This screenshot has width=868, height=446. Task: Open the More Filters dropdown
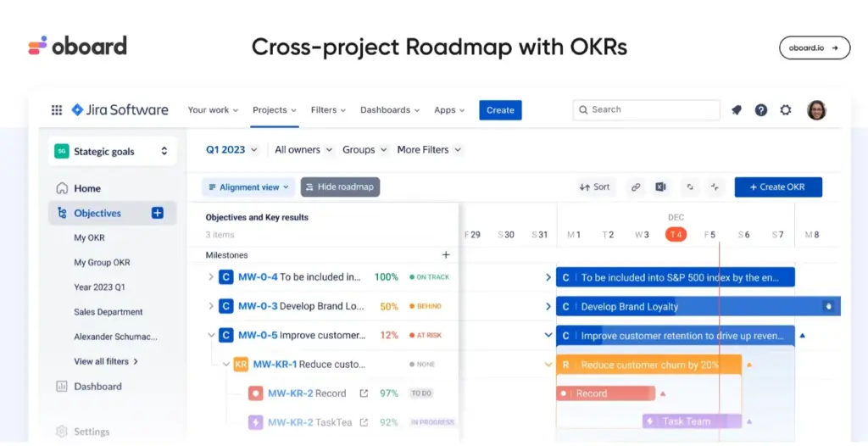pyautogui.click(x=429, y=149)
